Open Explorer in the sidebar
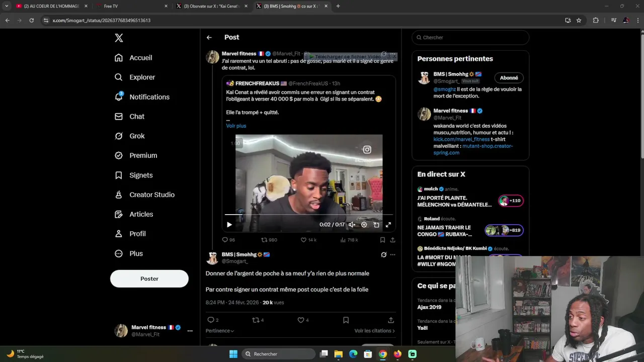 click(x=135, y=77)
